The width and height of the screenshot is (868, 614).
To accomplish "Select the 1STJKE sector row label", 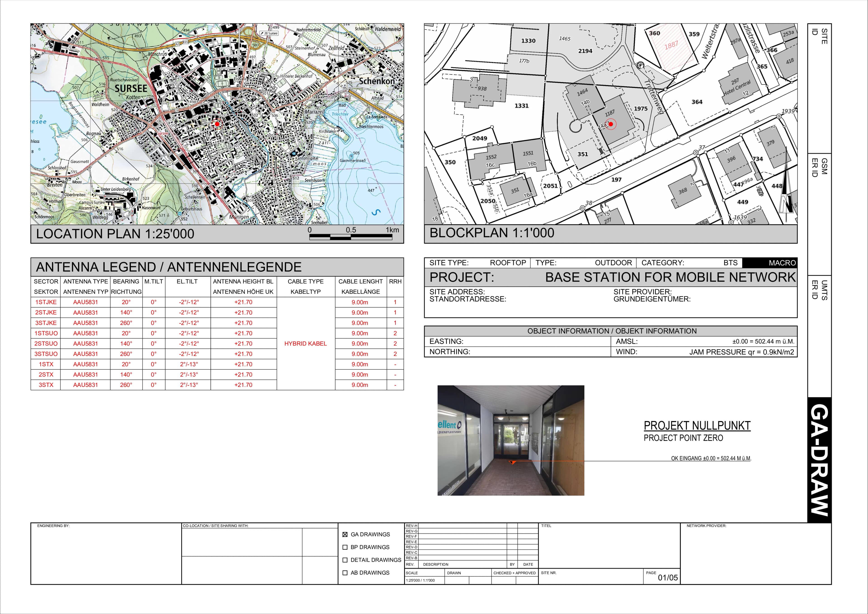I will (x=46, y=302).
